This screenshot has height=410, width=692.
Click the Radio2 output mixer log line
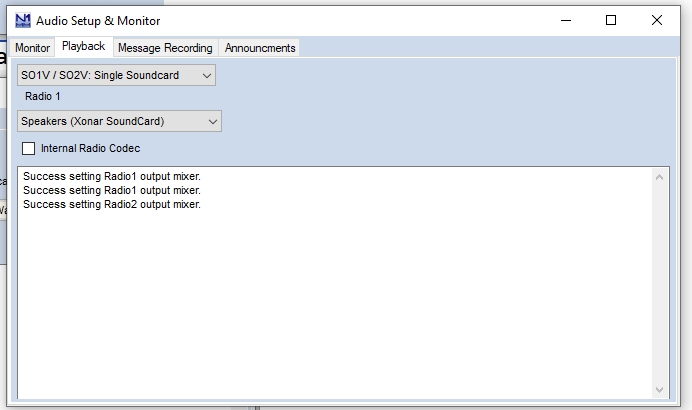[x=112, y=204]
